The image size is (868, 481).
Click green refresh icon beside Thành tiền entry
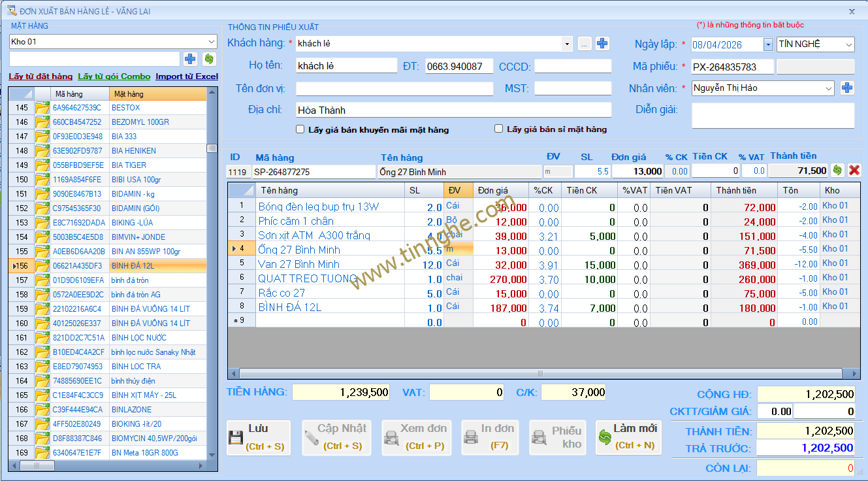click(837, 171)
